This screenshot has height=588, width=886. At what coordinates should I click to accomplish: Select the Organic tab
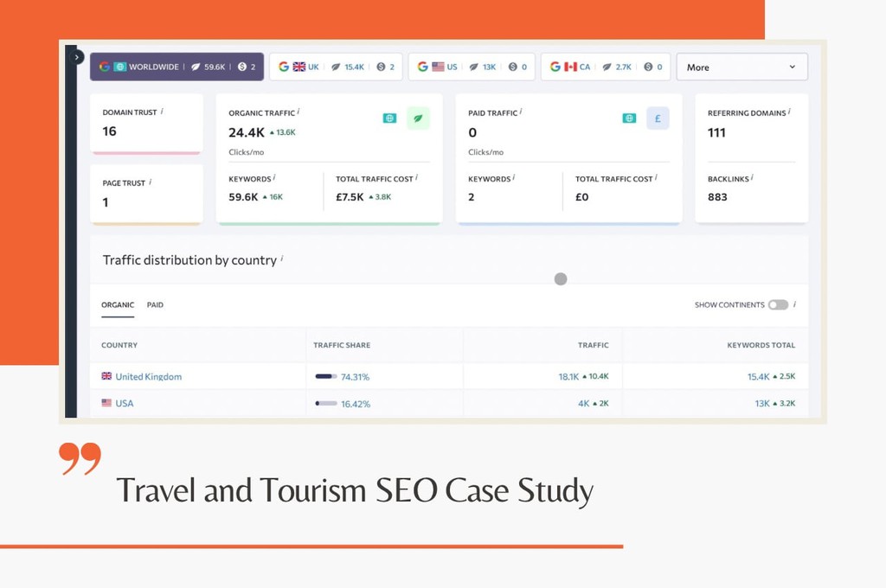pos(118,305)
